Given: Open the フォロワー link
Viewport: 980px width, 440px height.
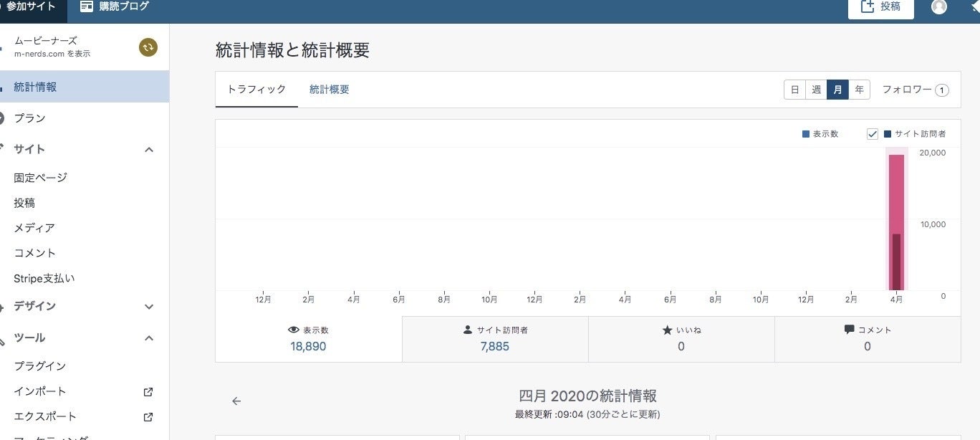Looking at the screenshot, I should (x=915, y=90).
